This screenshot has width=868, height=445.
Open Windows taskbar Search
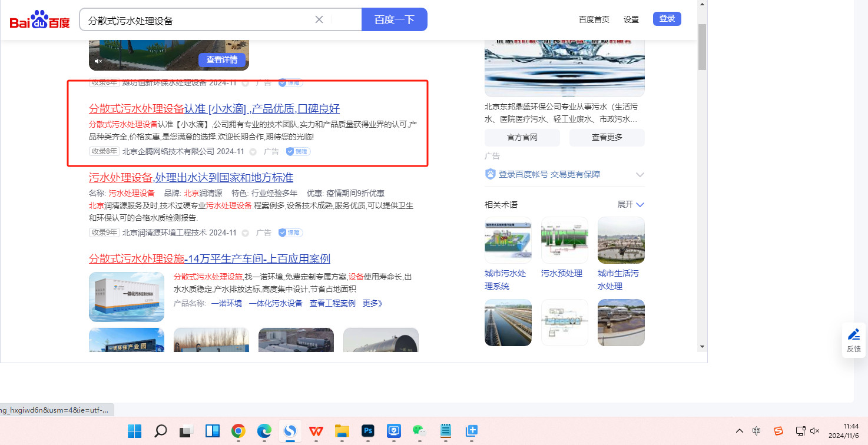click(x=160, y=431)
